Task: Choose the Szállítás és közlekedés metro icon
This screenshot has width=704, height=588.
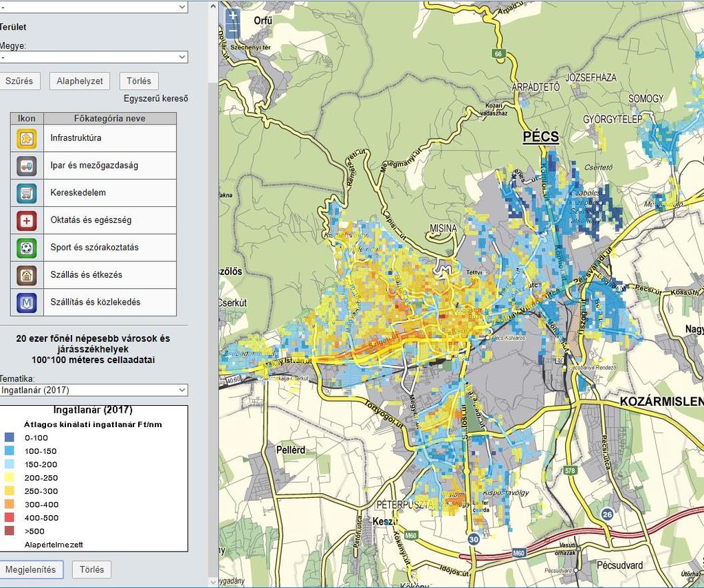Action: (27, 303)
